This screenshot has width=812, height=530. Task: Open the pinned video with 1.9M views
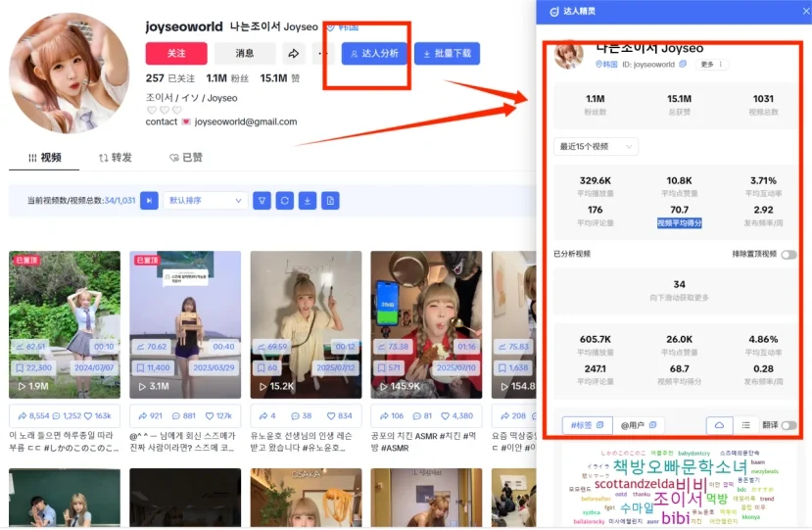tap(65, 324)
